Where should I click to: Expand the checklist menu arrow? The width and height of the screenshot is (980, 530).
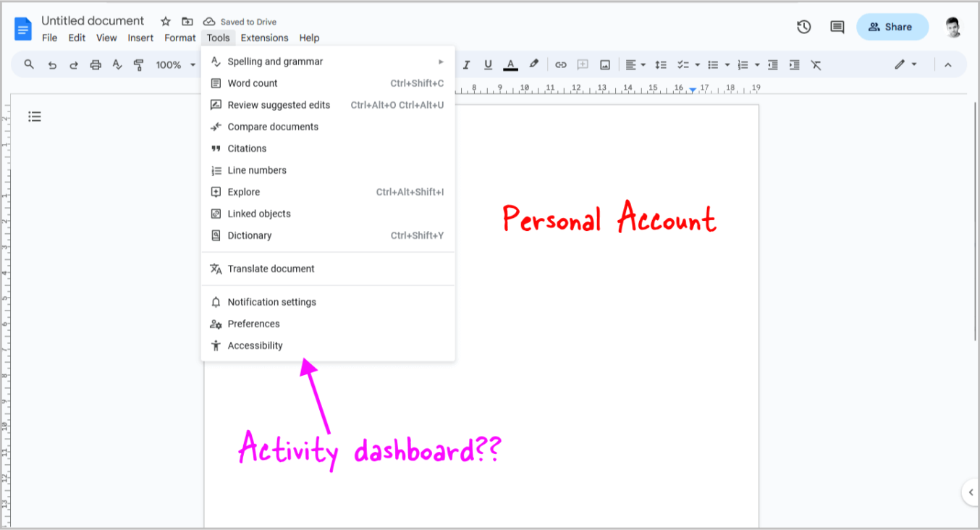click(697, 64)
